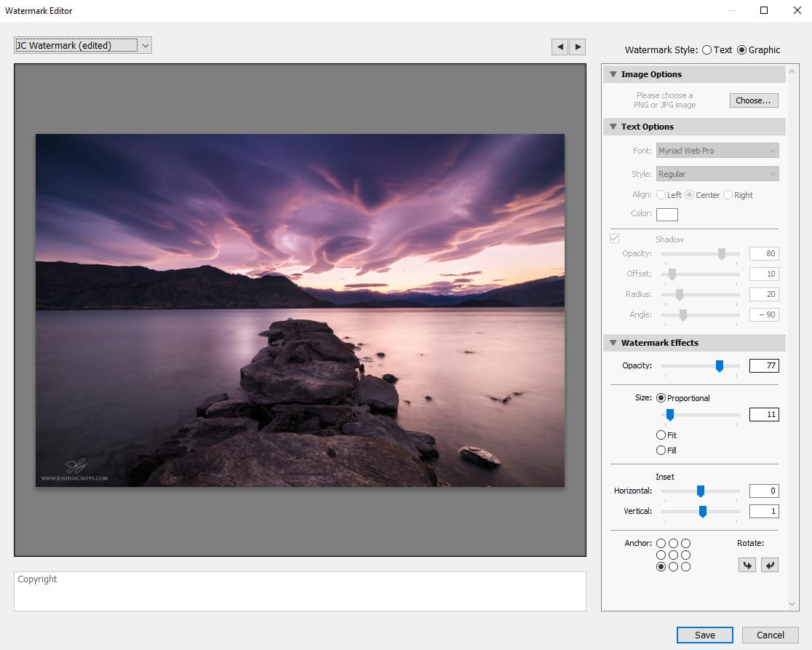812x650 pixels.
Task: Open the Font dropdown showing Myriad Web Pro
Action: (717, 151)
